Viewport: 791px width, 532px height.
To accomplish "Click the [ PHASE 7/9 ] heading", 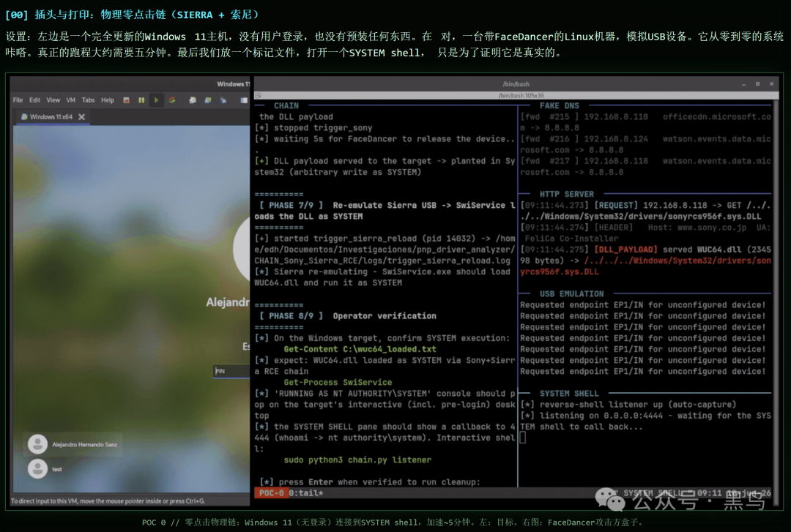I will click(x=291, y=205).
